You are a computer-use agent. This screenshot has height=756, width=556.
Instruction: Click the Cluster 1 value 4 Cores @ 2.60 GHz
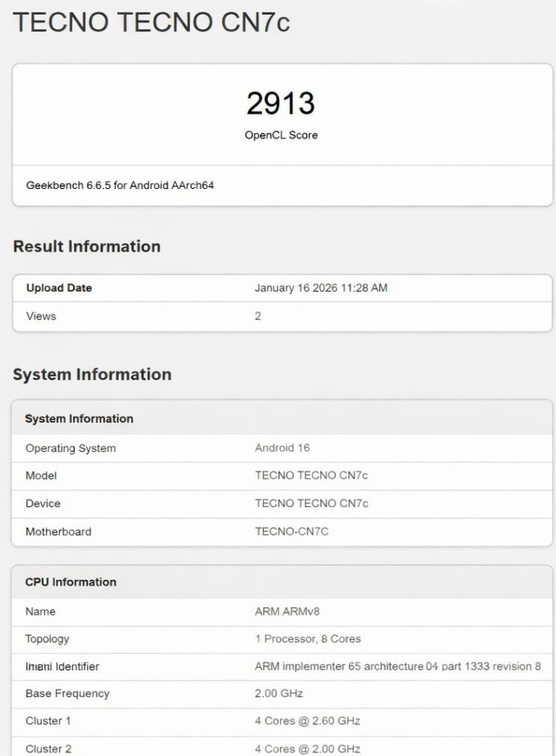click(307, 721)
